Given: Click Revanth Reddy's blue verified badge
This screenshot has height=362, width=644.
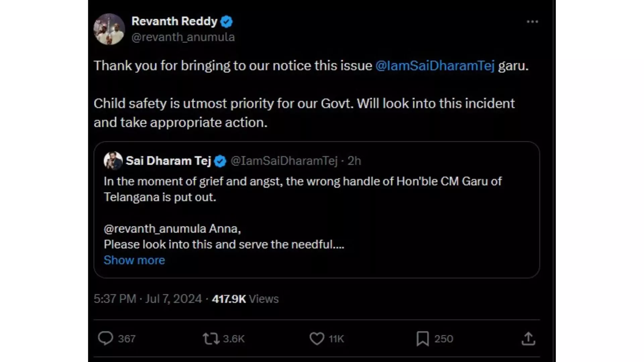Looking at the screenshot, I should tap(227, 21).
